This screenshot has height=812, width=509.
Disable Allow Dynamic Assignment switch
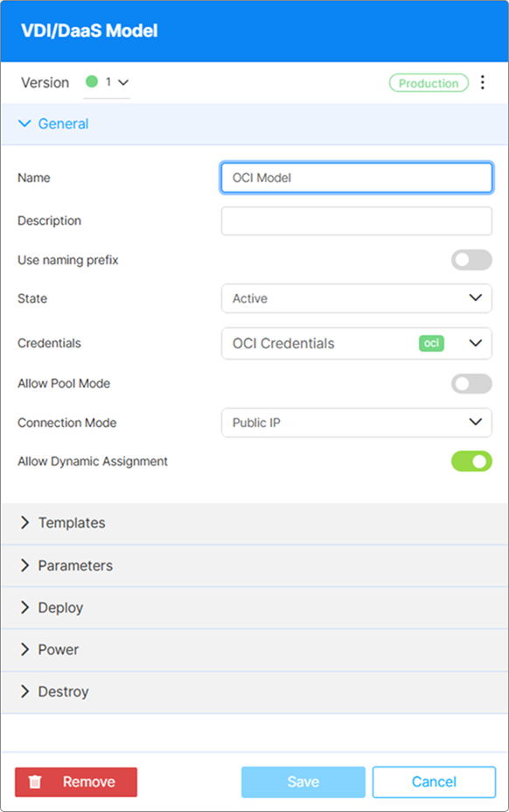point(471,461)
